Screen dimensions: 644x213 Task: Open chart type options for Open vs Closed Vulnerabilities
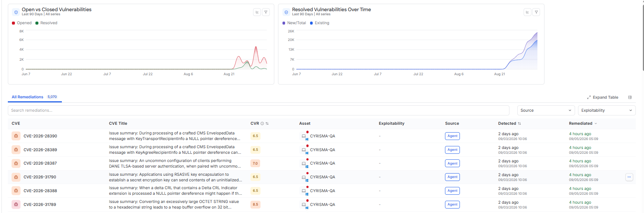click(257, 12)
